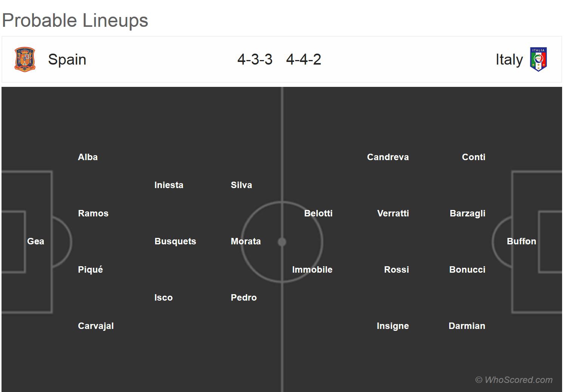Select defender Ramos in Spain's backline
This screenshot has height=392, width=564.
tap(93, 213)
